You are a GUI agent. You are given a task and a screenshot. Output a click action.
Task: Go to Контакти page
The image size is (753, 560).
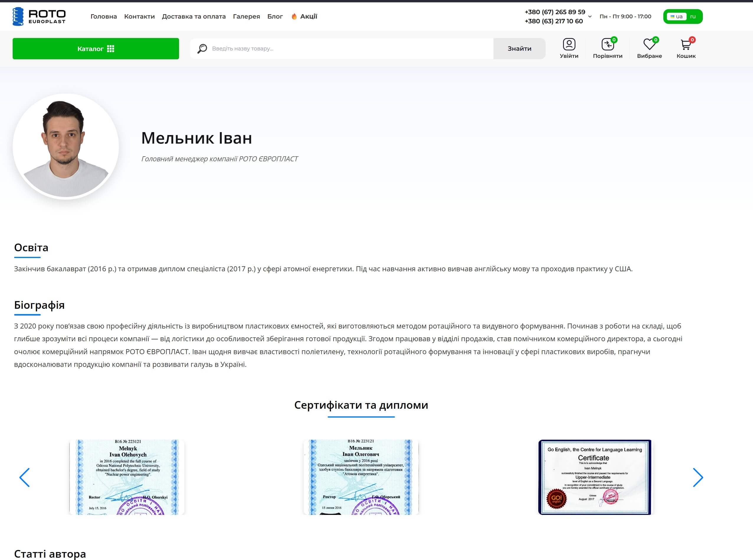[139, 16]
